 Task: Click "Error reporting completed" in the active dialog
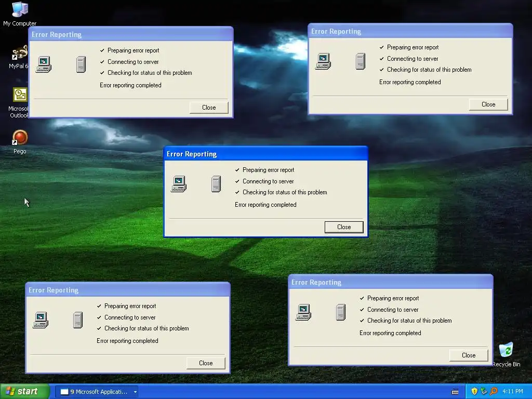pyautogui.click(x=265, y=205)
